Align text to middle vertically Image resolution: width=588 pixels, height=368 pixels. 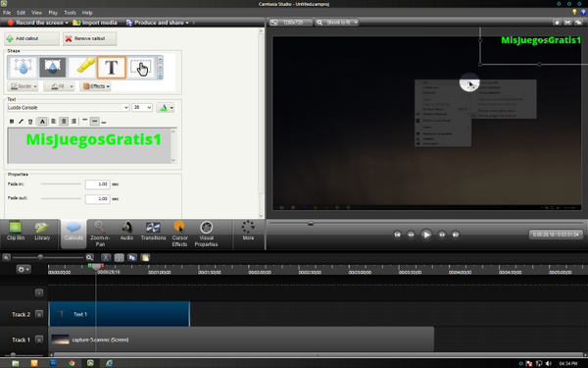coord(95,122)
